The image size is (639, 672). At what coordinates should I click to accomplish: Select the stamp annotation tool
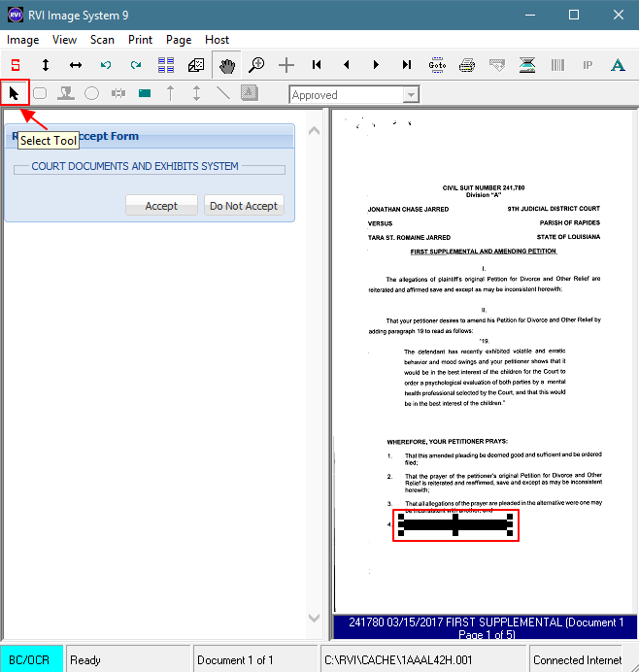(x=66, y=93)
